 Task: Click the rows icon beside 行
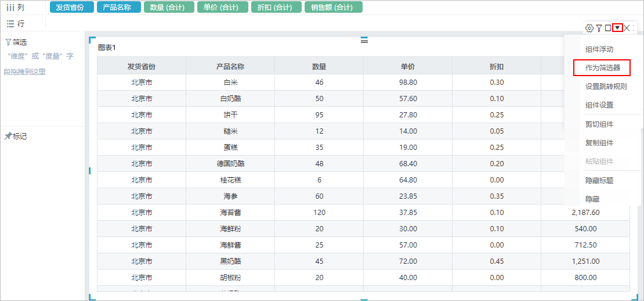pos(10,24)
